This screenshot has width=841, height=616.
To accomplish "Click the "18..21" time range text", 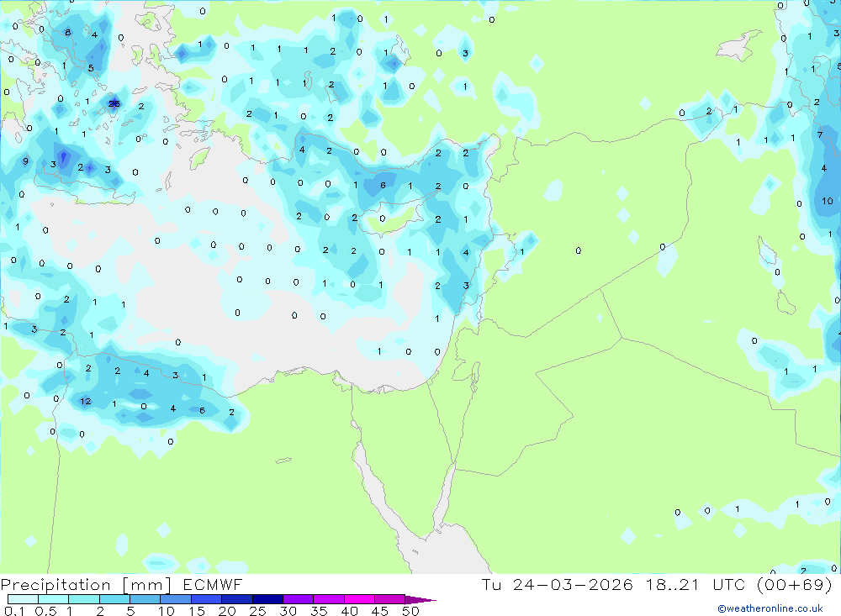I will pyautogui.click(x=673, y=584).
